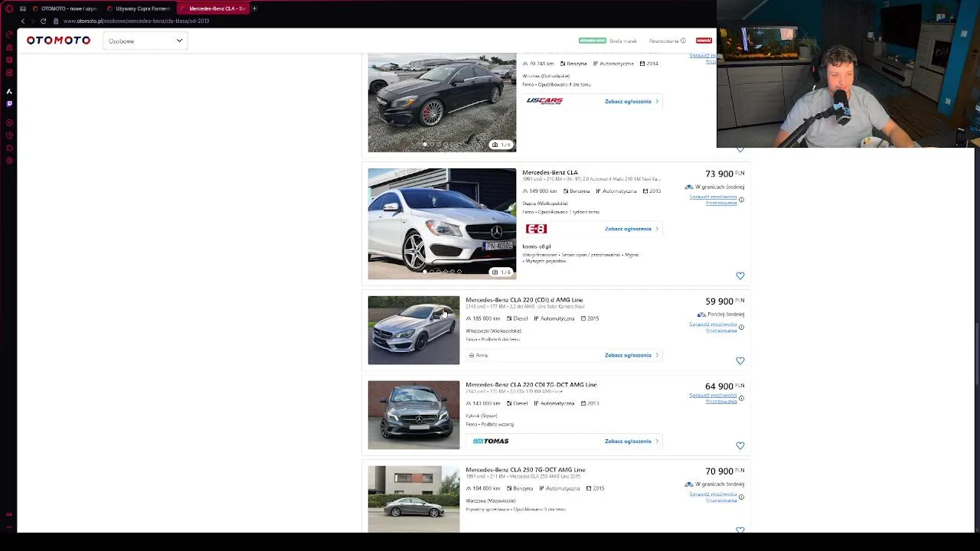Open Aria AI from the browser sidebar
980x551 pixels.
(9, 91)
